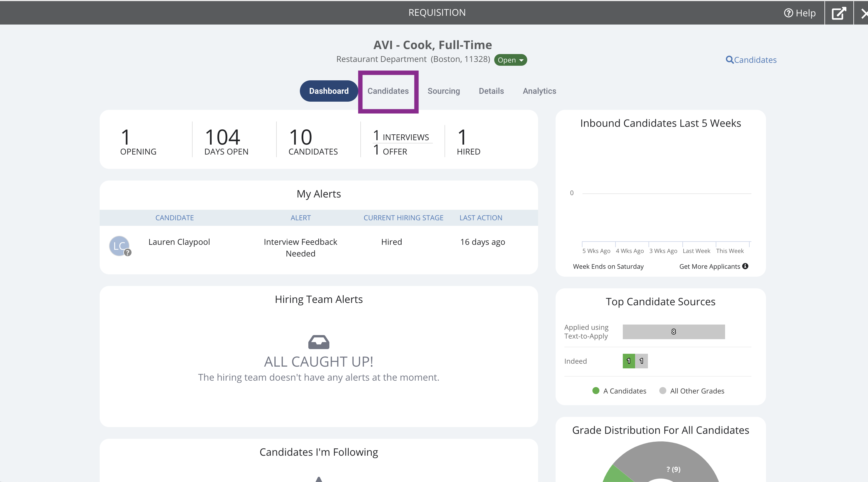Click the 104 Days Open stat
The image size is (868, 482).
click(x=226, y=142)
